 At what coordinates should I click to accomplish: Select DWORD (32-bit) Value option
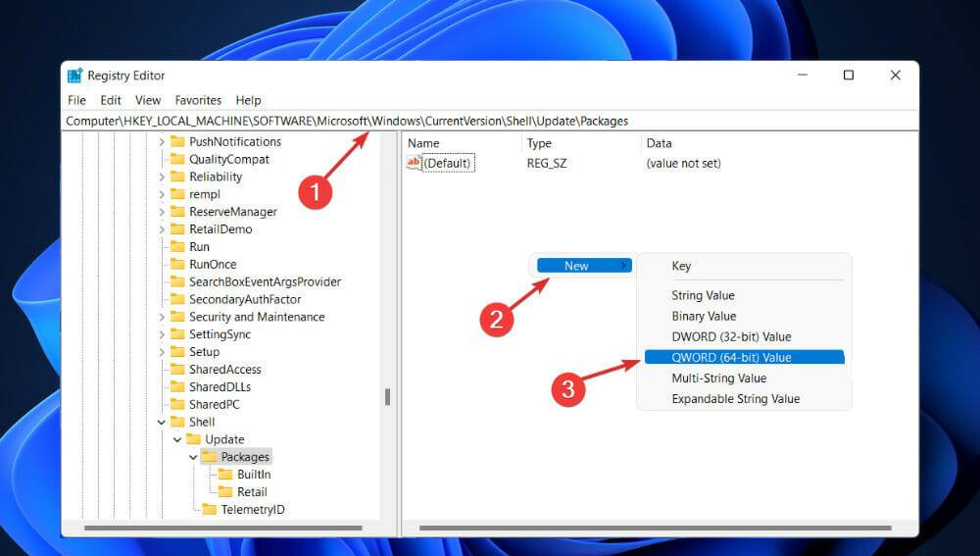pos(731,337)
